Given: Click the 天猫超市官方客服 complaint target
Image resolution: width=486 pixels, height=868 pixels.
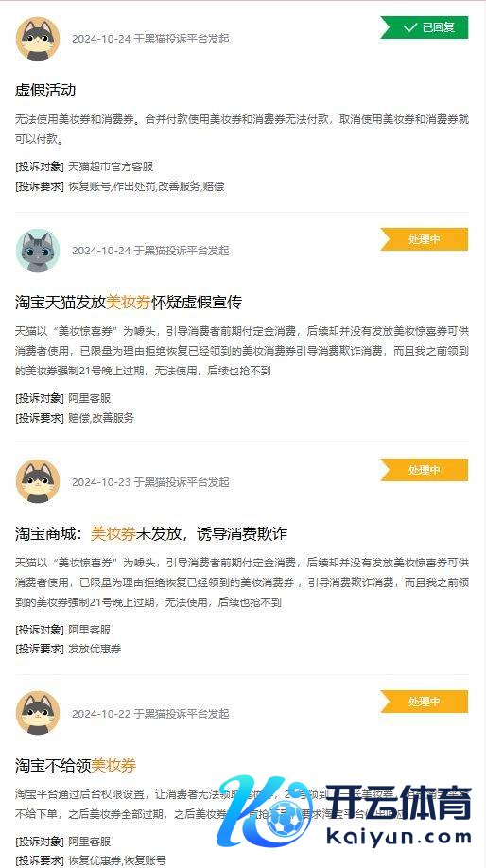Looking at the screenshot, I should (111, 166).
